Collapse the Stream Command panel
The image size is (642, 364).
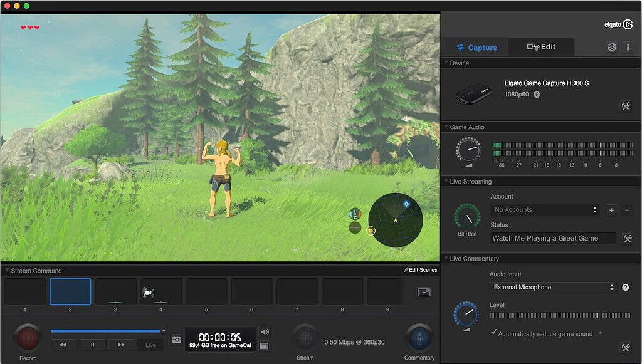[x=7, y=271]
